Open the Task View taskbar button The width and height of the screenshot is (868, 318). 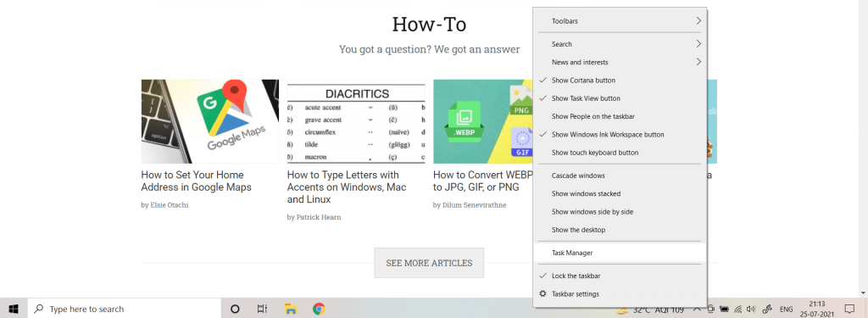[x=263, y=310]
